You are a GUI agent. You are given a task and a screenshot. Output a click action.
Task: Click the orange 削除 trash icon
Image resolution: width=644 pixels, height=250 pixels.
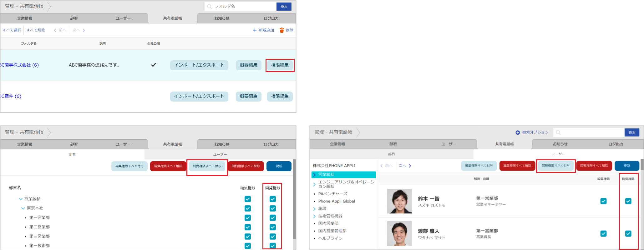pos(281,30)
